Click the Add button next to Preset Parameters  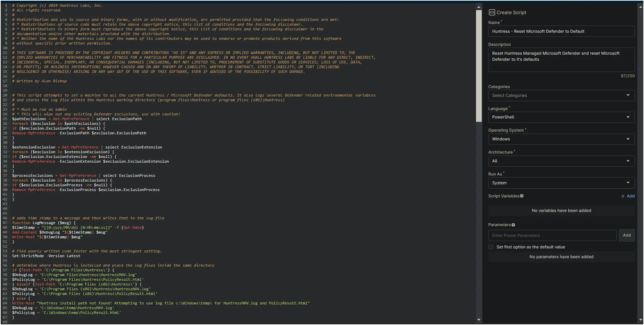(x=627, y=235)
